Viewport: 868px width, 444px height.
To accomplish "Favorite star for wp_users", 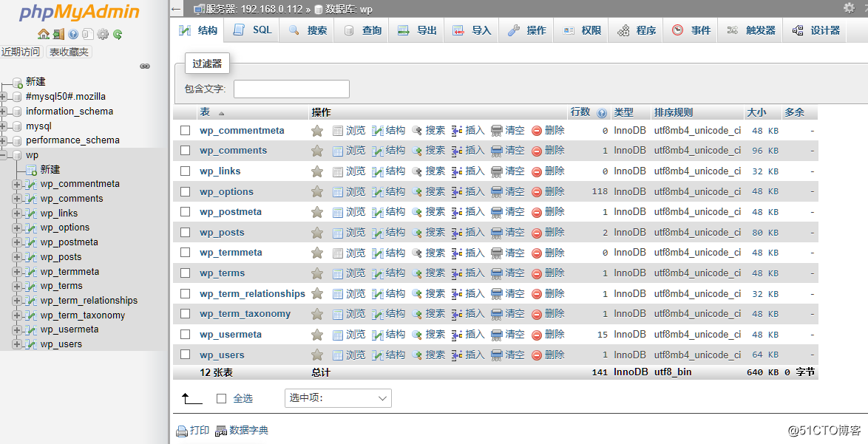I will point(317,355).
